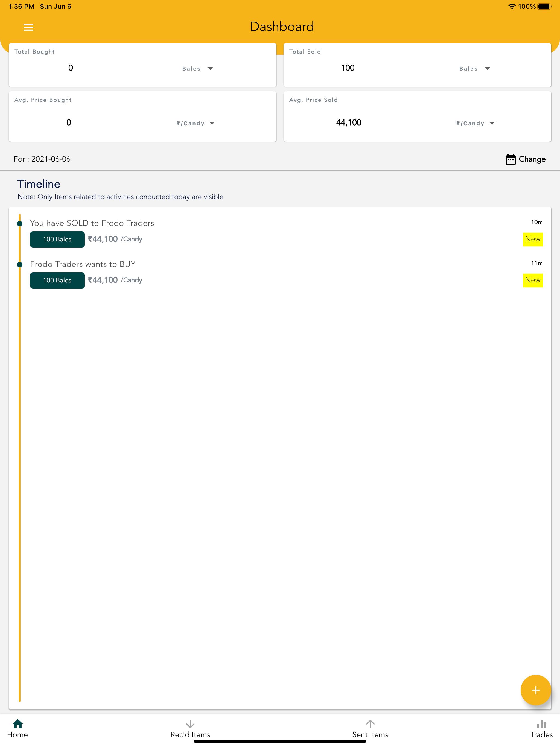The width and height of the screenshot is (560, 747).
Task: Click the Total Sold label
Action: tap(305, 52)
